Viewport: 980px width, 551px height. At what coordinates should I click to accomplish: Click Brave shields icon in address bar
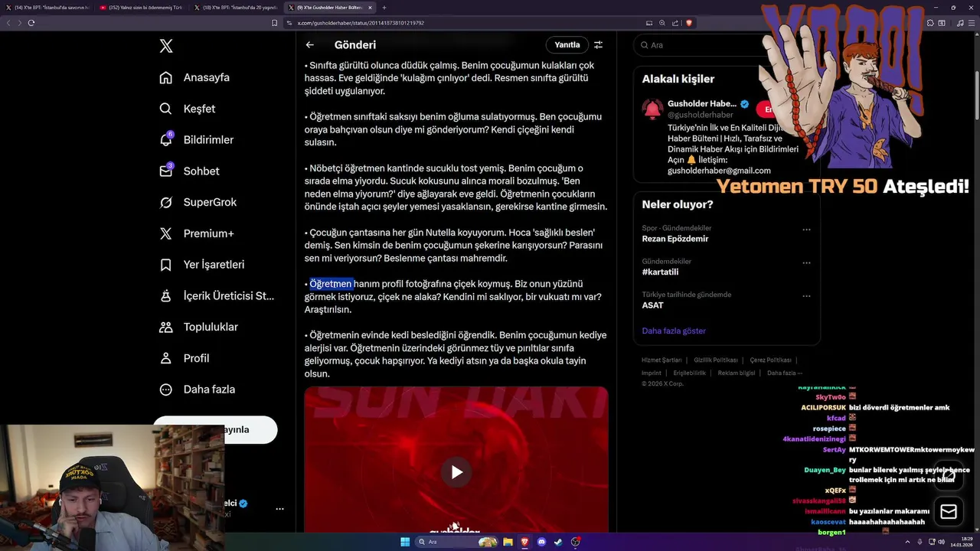click(689, 23)
